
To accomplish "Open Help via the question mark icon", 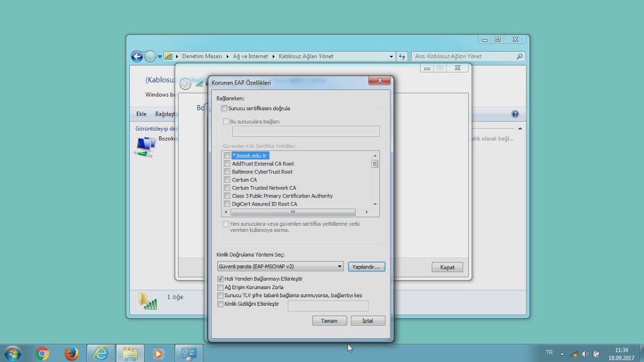I will pyautogui.click(x=515, y=114).
